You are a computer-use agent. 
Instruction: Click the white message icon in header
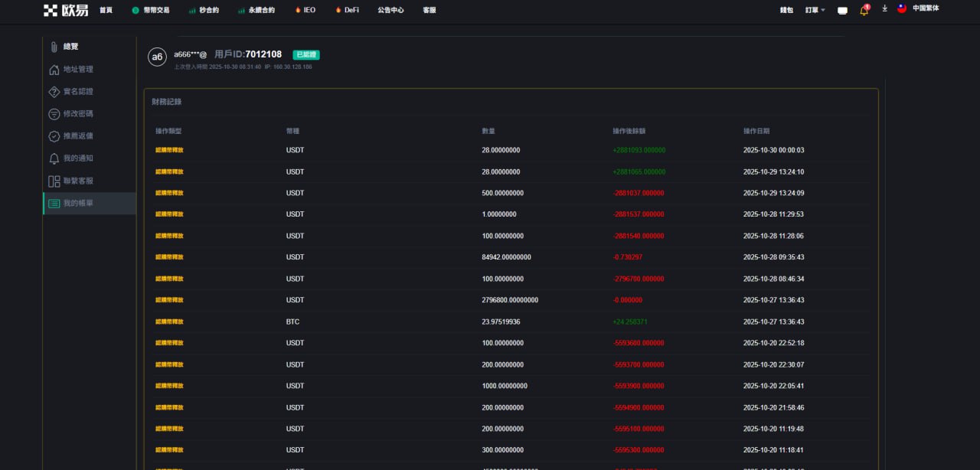click(842, 11)
